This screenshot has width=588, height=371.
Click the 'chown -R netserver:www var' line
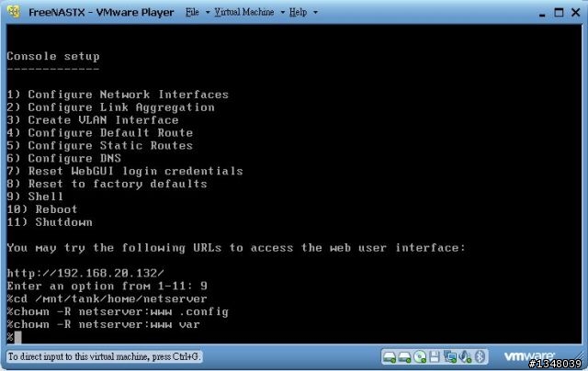104,324
